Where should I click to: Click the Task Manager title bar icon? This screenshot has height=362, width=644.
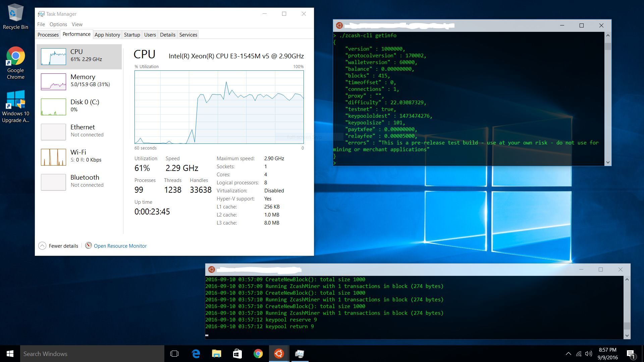click(41, 14)
